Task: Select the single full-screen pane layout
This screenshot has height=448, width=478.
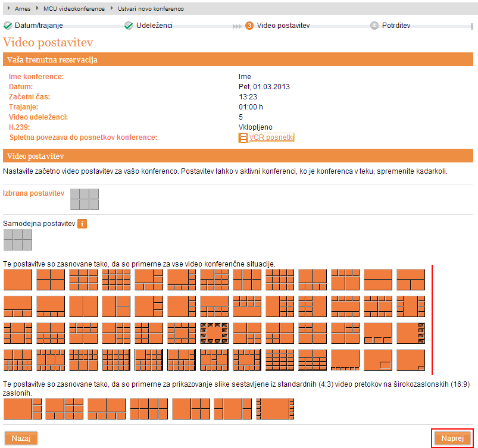Action: pos(18,280)
